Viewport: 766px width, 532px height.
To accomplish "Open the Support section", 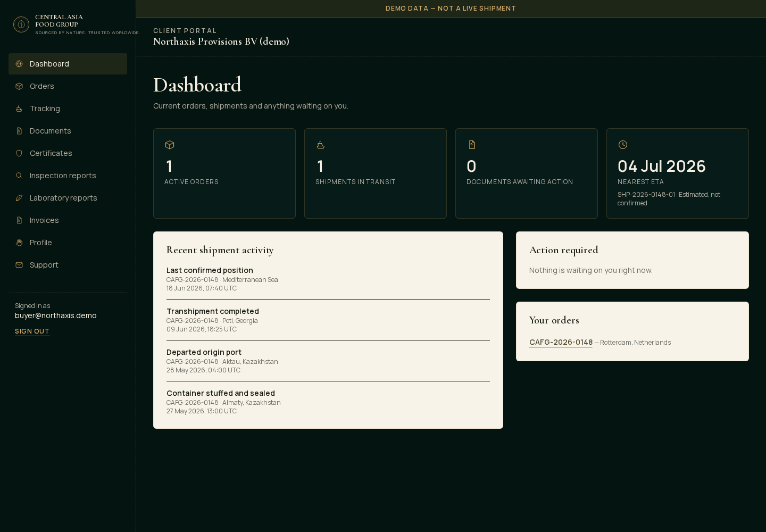I will click(68, 265).
